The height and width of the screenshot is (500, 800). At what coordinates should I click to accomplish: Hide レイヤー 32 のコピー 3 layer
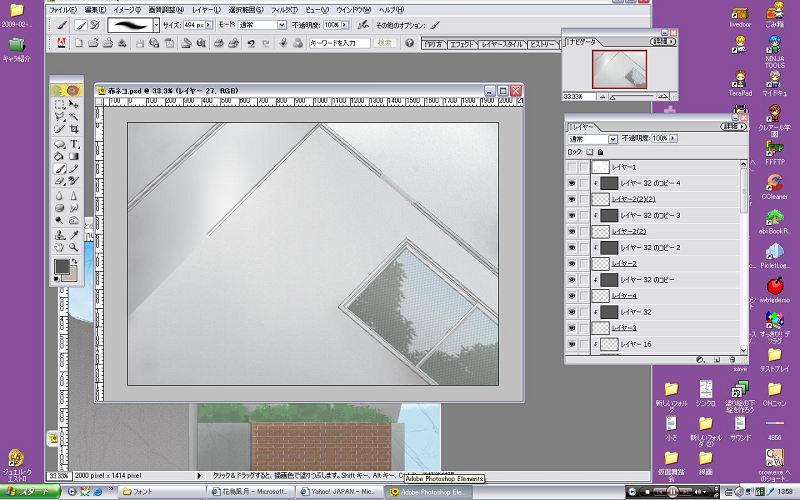point(572,215)
